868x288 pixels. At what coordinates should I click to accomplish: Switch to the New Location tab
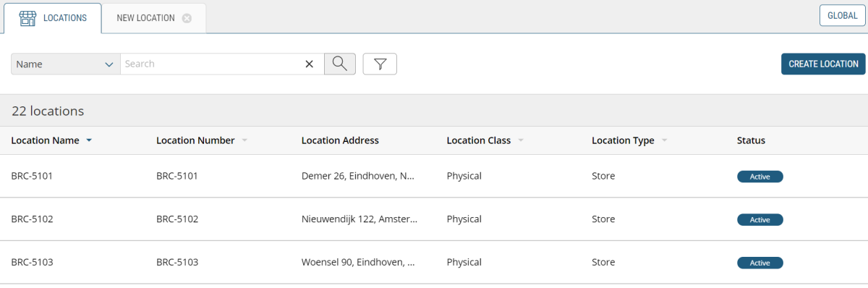(154, 18)
